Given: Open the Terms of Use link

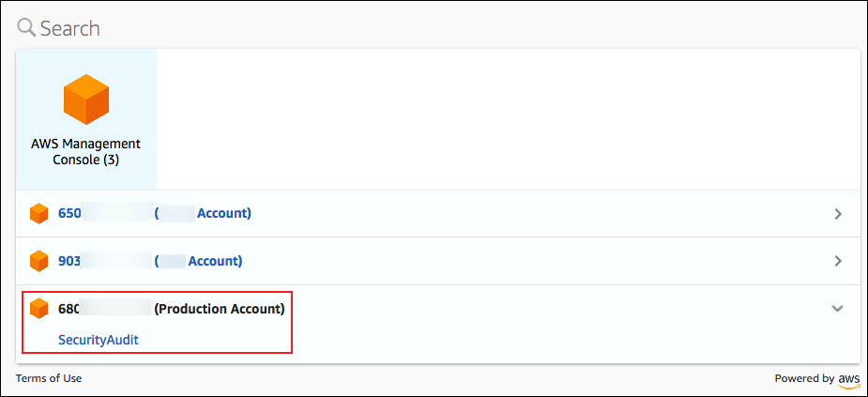Looking at the screenshot, I should 49,378.
